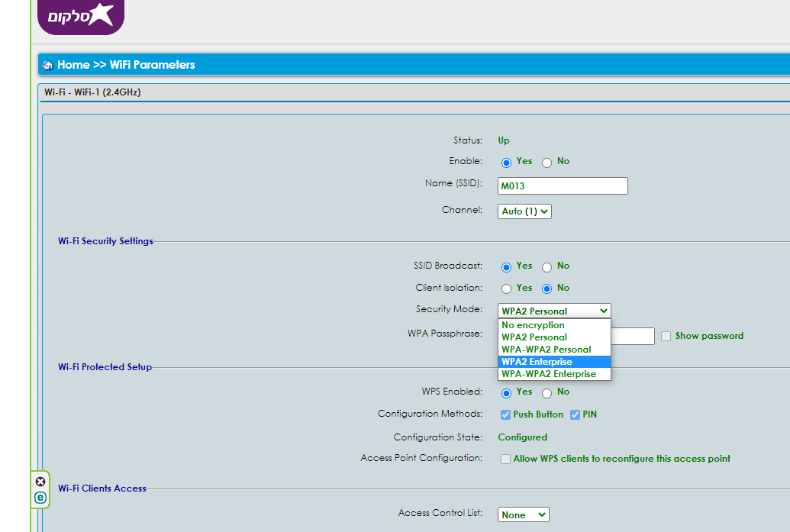
Task: Click the Name (SSID) field containing M013
Action: point(563,185)
